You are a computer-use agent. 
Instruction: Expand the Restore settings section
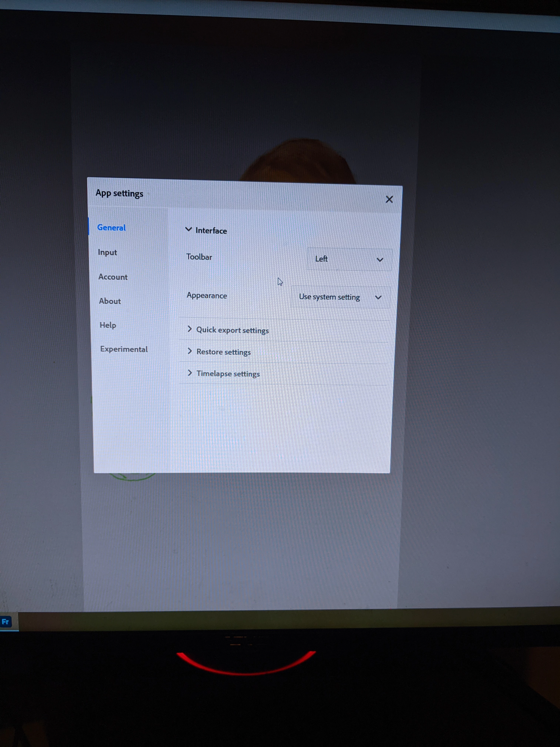point(224,352)
